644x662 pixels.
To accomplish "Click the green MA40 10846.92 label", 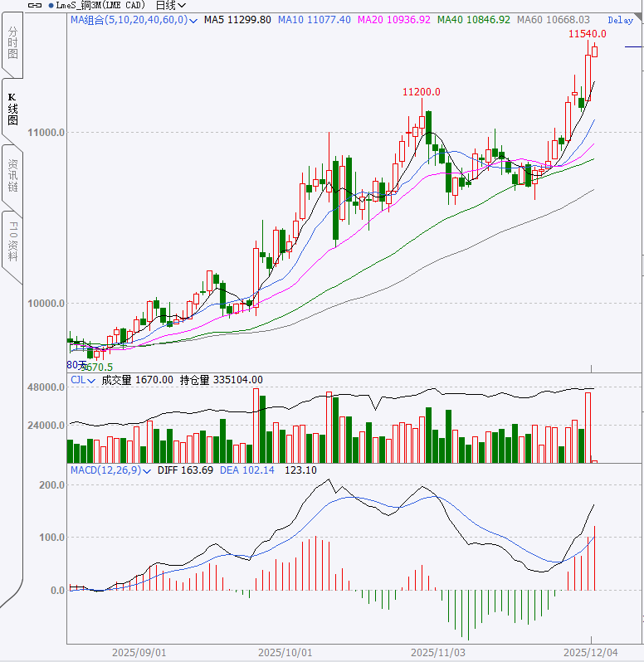I will 474,19.
